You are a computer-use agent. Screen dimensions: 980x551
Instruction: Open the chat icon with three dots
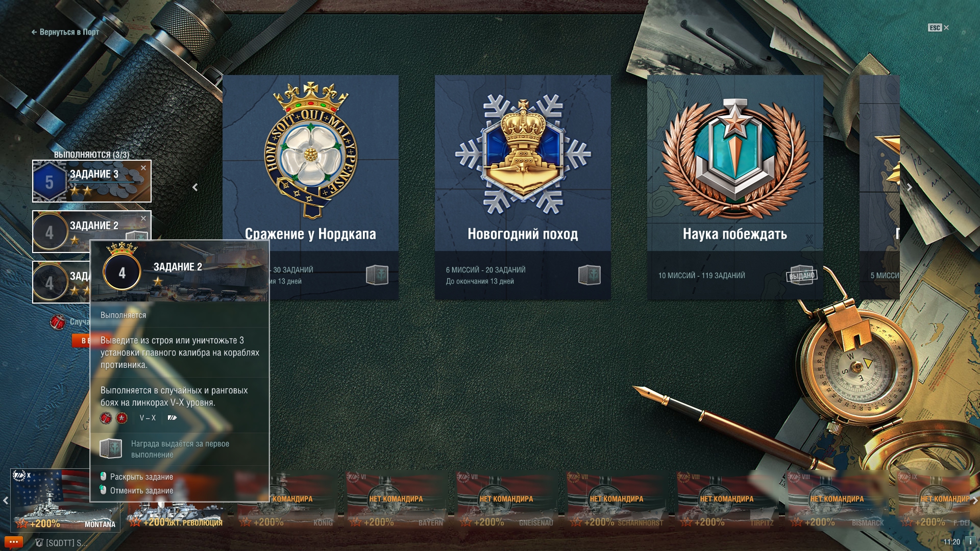14,542
